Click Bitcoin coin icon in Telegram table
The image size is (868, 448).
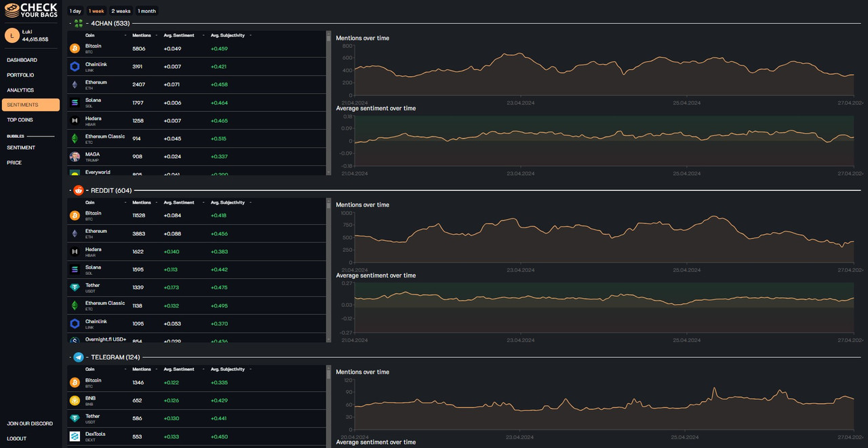[75, 382]
